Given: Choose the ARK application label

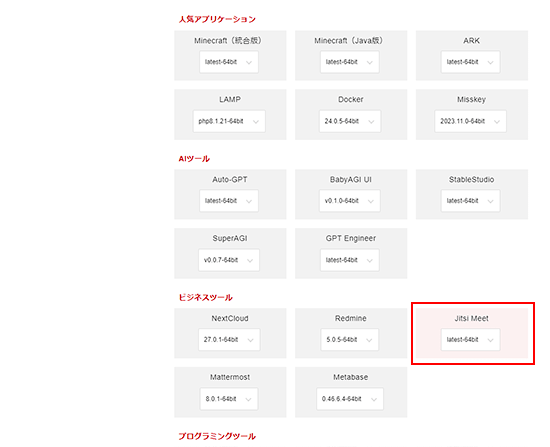Looking at the screenshot, I should 471,41.
